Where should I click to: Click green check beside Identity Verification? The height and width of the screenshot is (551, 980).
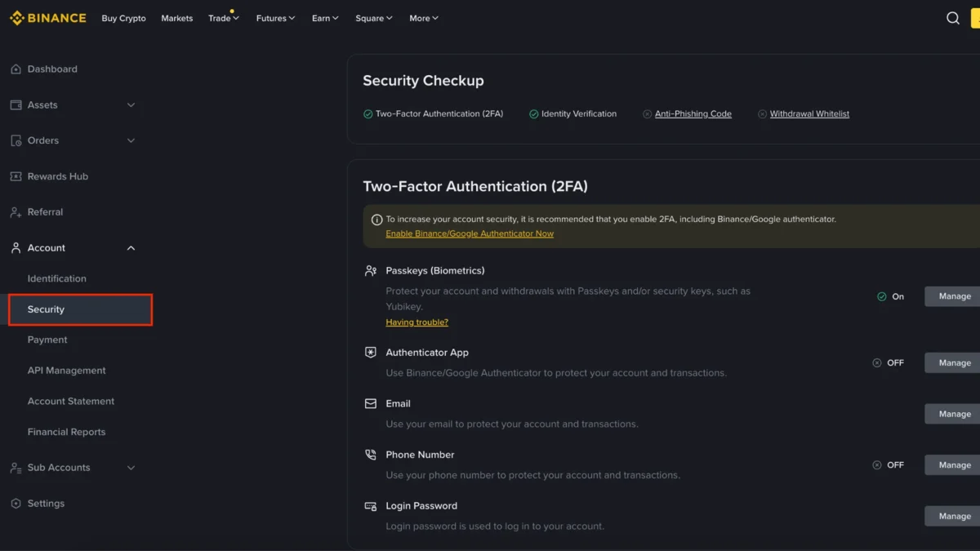[533, 114]
